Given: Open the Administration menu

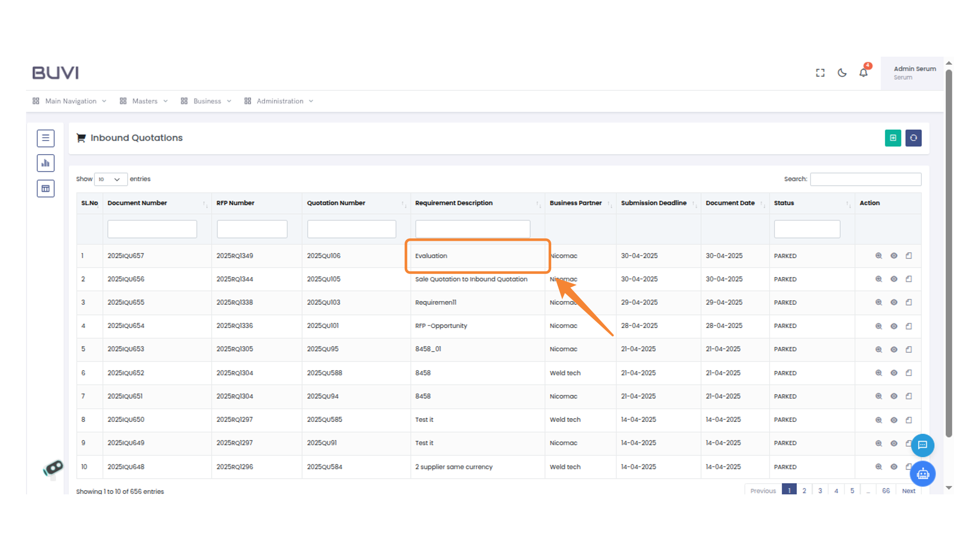Looking at the screenshot, I should click(280, 101).
